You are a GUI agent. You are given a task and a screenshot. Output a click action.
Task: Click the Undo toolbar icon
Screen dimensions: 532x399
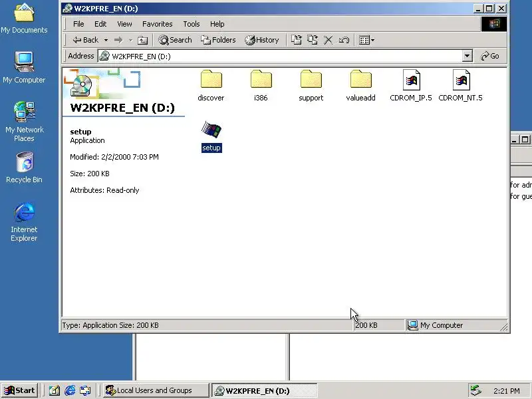[344, 40]
